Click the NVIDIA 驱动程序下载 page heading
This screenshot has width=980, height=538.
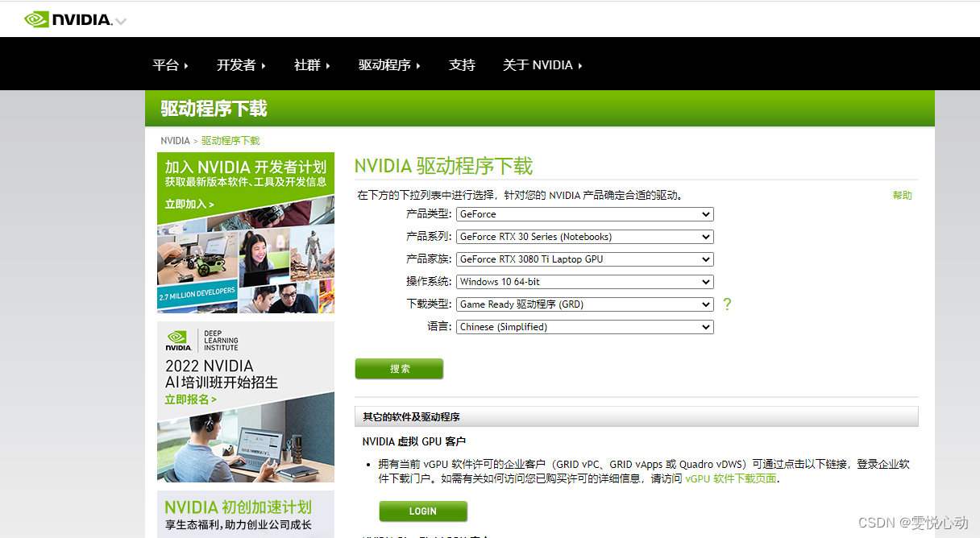pyautogui.click(x=443, y=167)
